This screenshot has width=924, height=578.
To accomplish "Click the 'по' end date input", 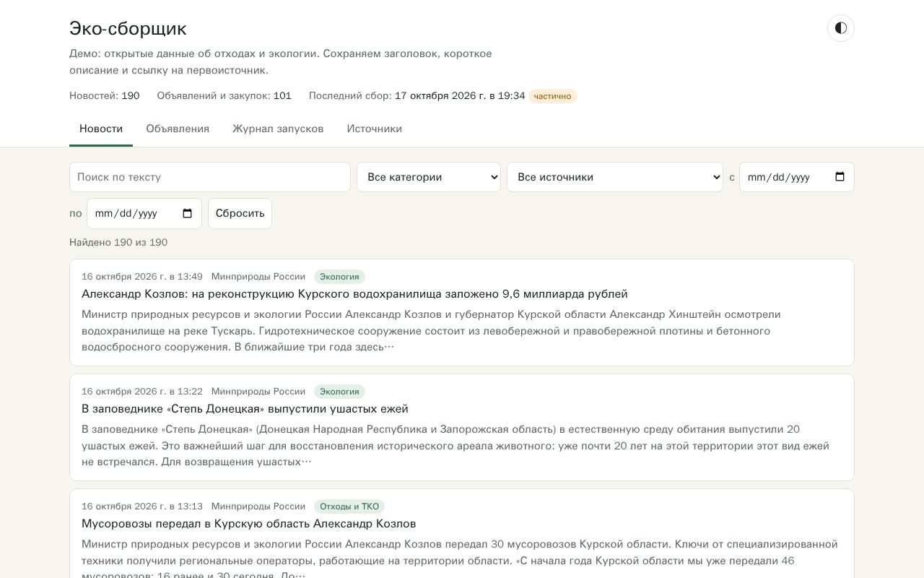I will click(x=144, y=214).
